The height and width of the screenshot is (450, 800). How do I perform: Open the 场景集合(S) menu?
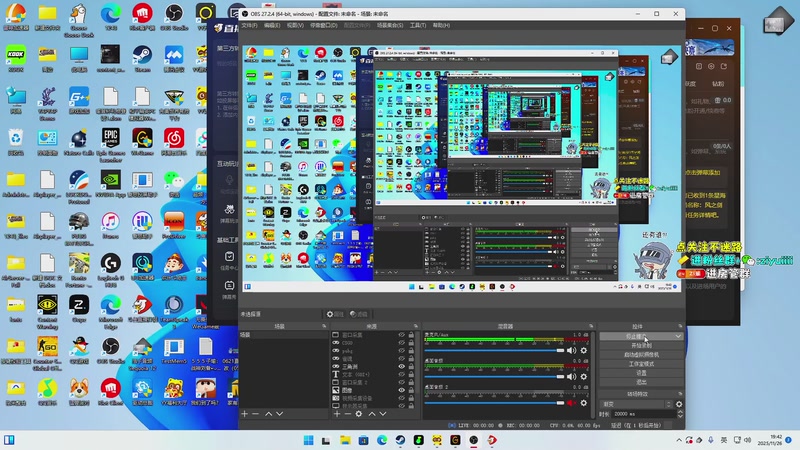(390, 25)
